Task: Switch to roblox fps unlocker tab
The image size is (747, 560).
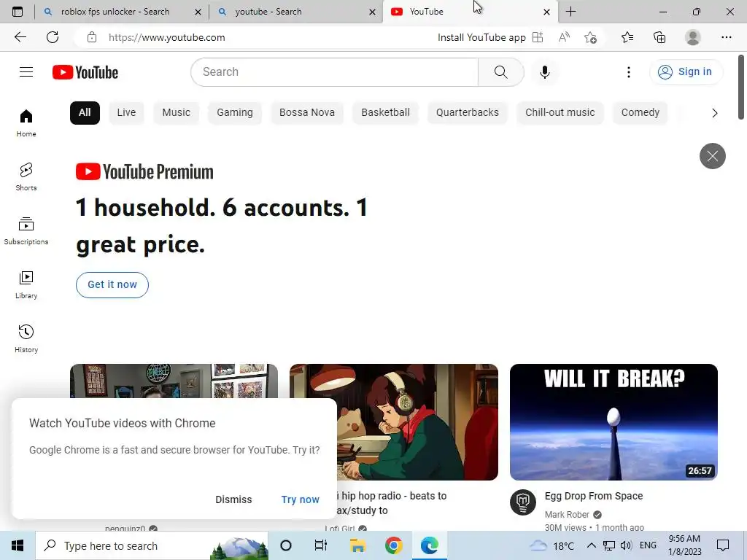Action: (115, 12)
